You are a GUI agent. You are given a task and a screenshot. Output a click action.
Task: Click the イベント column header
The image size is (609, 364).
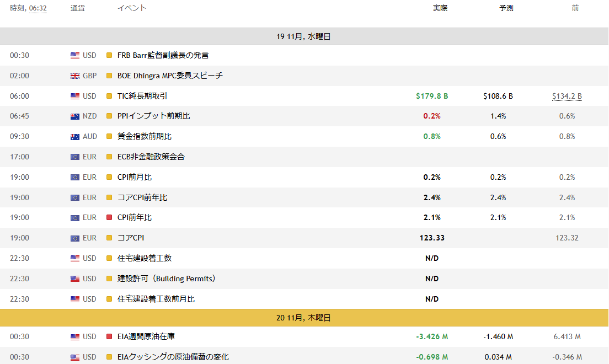pos(132,8)
